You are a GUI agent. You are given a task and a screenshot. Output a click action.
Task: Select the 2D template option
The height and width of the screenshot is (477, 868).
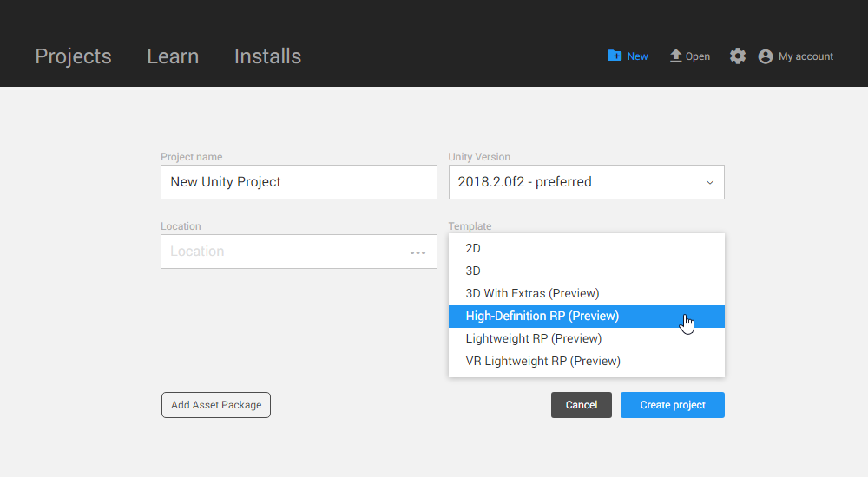(474, 248)
